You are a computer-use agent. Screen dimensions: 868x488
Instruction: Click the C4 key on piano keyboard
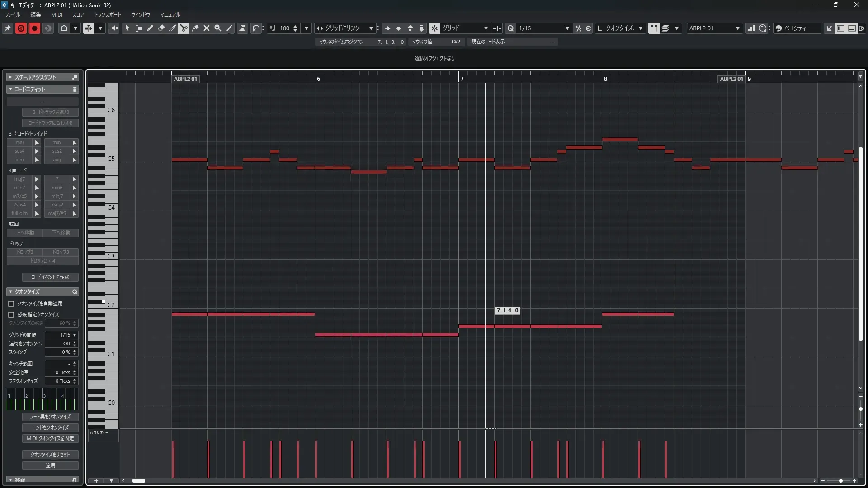pos(108,208)
